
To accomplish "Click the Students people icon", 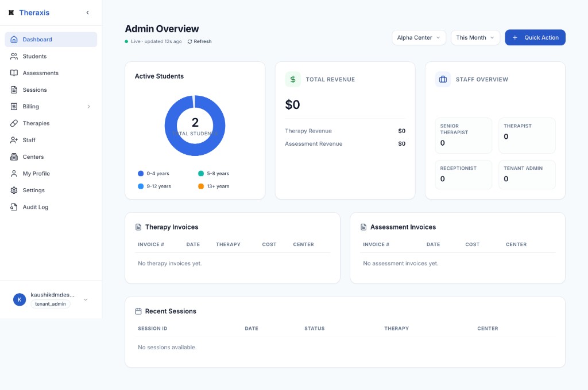I will (x=14, y=56).
